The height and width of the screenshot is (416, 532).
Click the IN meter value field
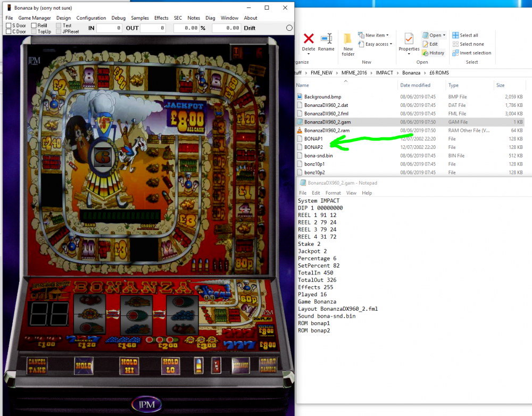click(x=109, y=28)
